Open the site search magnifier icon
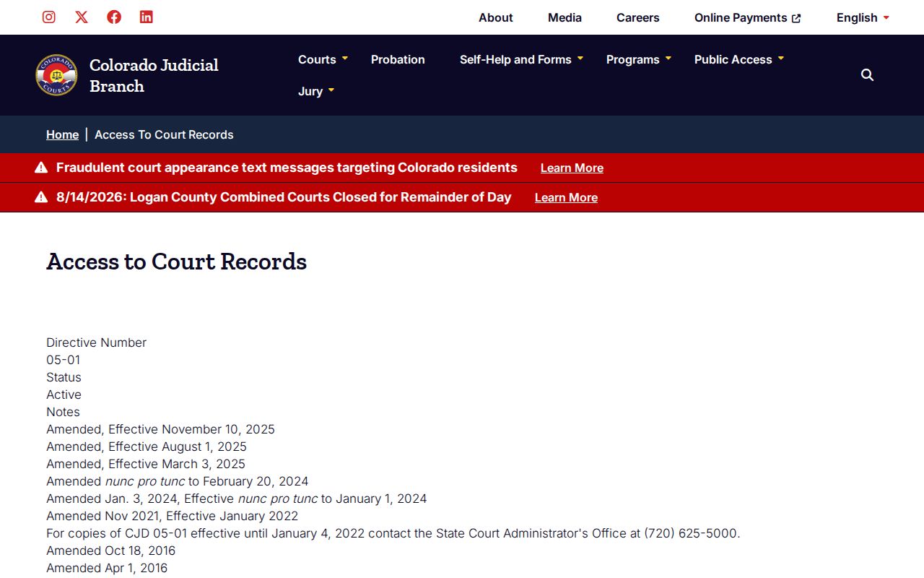This screenshot has width=924, height=578. [868, 75]
